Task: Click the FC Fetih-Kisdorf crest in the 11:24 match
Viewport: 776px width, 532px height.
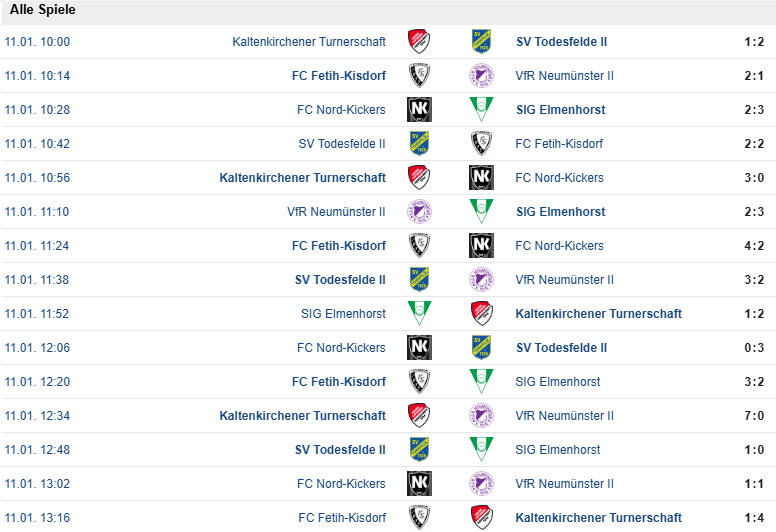Action: pyautogui.click(x=419, y=246)
